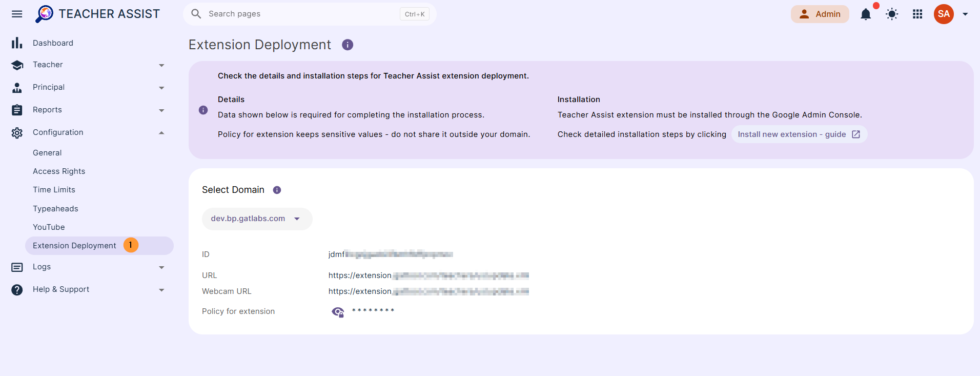Viewport: 980px width, 376px height.
Task: Click the info icon in the purple banner
Action: coord(203,110)
